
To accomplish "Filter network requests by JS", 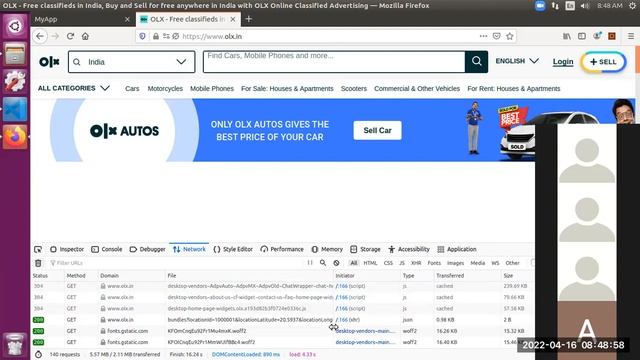I will point(402,263).
